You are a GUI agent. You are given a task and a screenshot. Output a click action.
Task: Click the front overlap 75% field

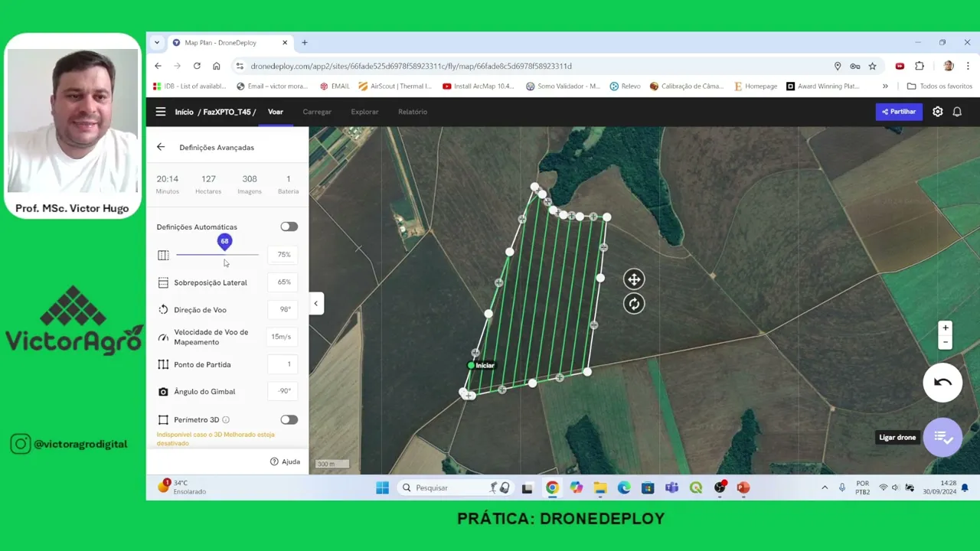click(x=283, y=254)
